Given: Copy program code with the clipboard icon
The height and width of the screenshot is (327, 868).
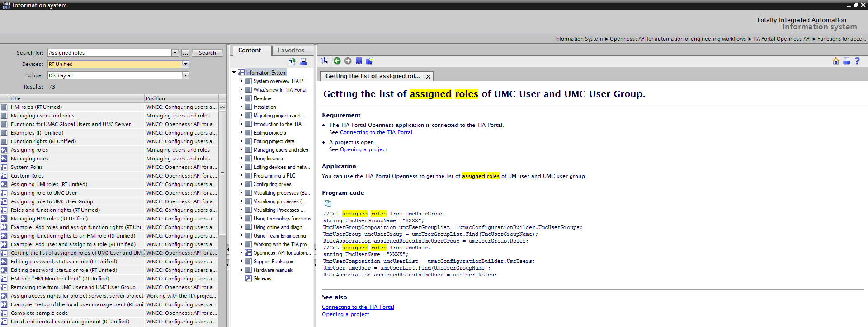Looking at the screenshot, I should [328, 204].
